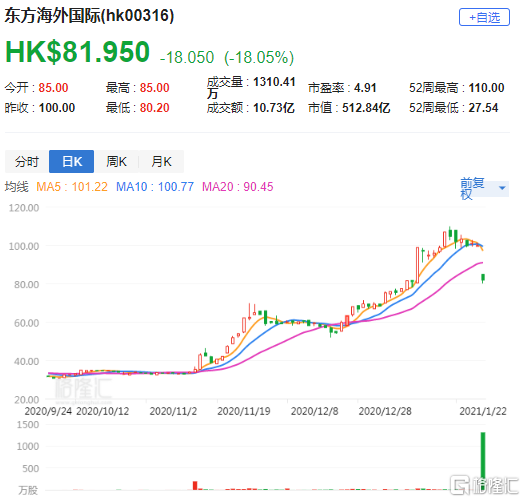
Task: Switch to 分时 intraday tab
Action: point(27,162)
